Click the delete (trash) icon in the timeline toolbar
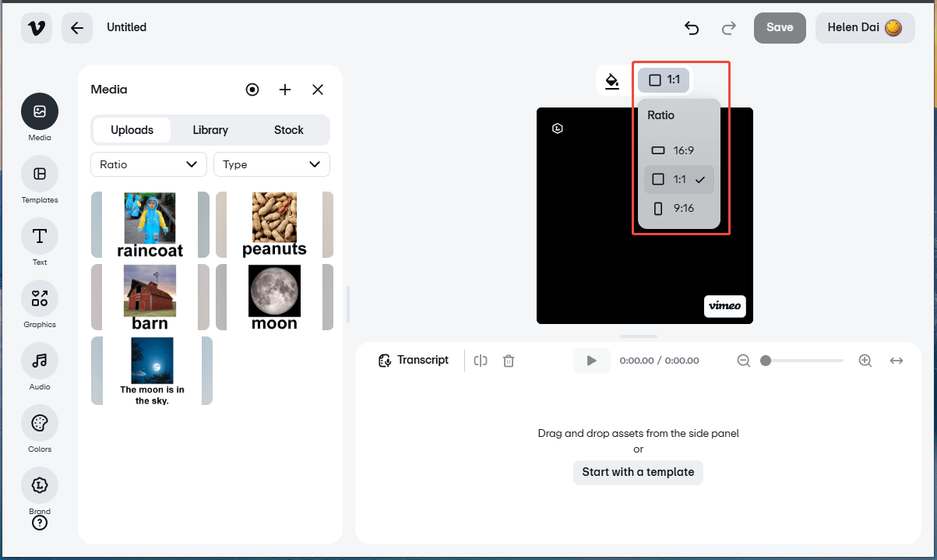 click(x=509, y=360)
